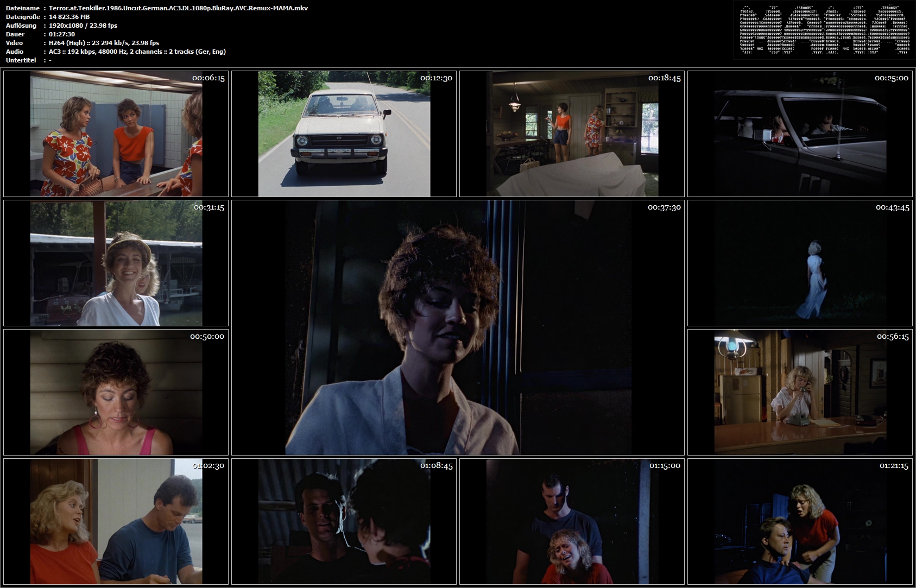Click the Video label

[15, 43]
